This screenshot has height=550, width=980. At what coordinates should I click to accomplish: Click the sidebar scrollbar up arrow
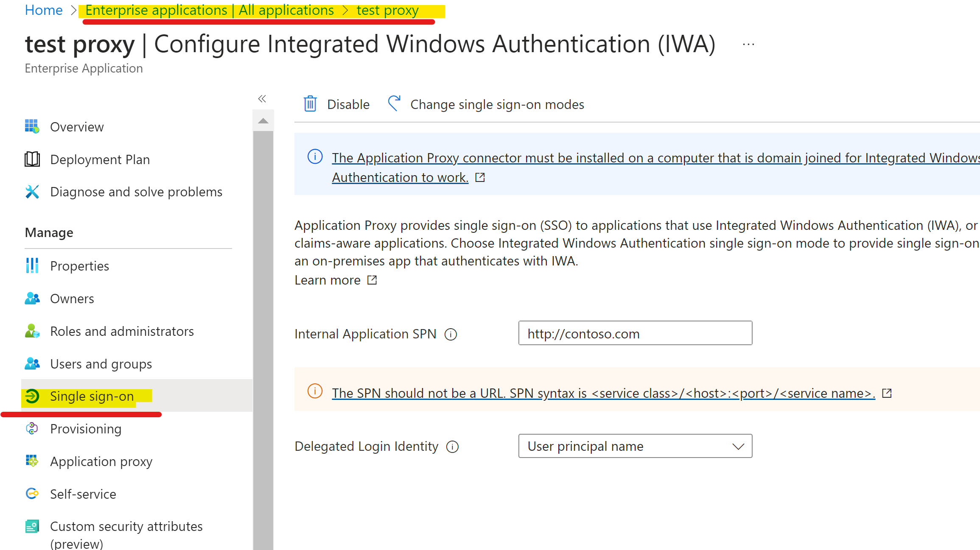click(263, 121)
